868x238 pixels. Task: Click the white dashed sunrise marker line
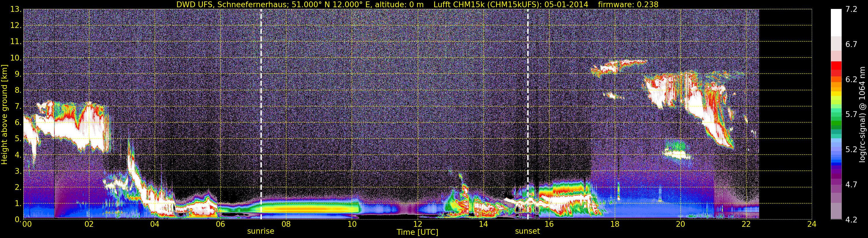[261, 114]
